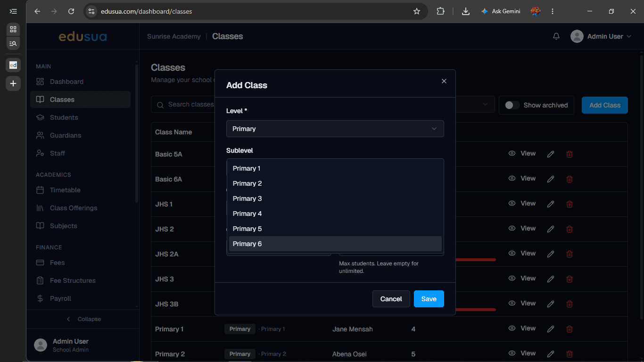Delete the Basic 6A class
644x362 pixels.
(570, 179)
